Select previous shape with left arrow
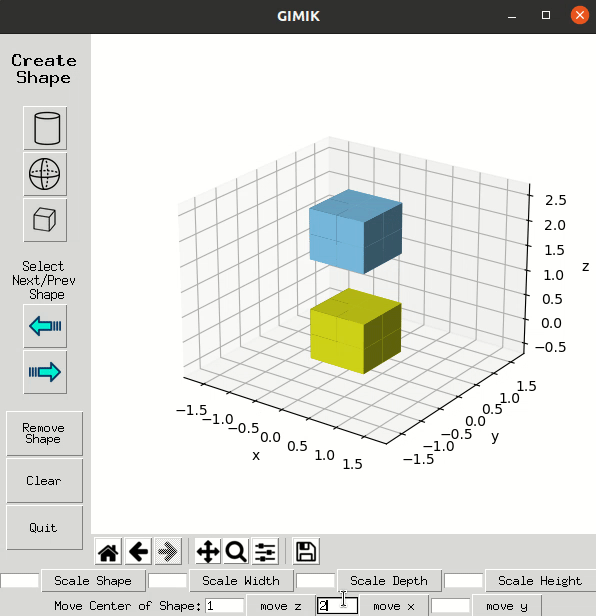This screenshot has width=596, height=616. click(45, 326)
